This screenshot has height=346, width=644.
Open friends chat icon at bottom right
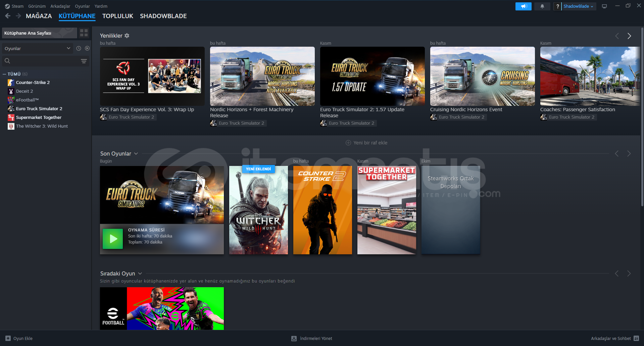[x=636, y=338]
